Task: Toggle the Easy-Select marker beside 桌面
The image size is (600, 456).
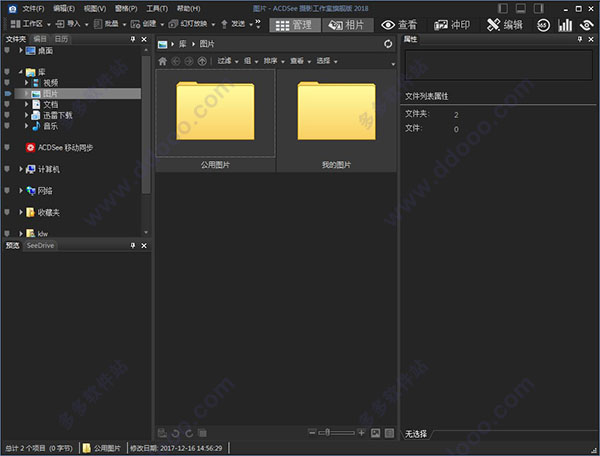Action: click(x=7, y=50)
